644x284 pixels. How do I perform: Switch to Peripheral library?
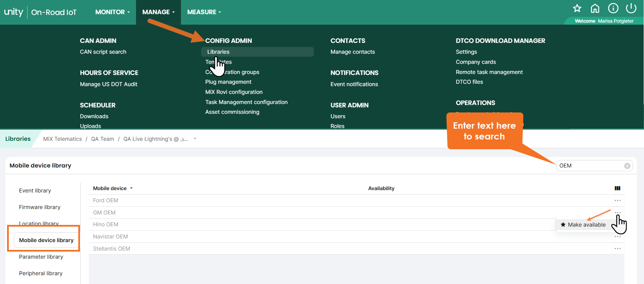(x=41, y=273)
